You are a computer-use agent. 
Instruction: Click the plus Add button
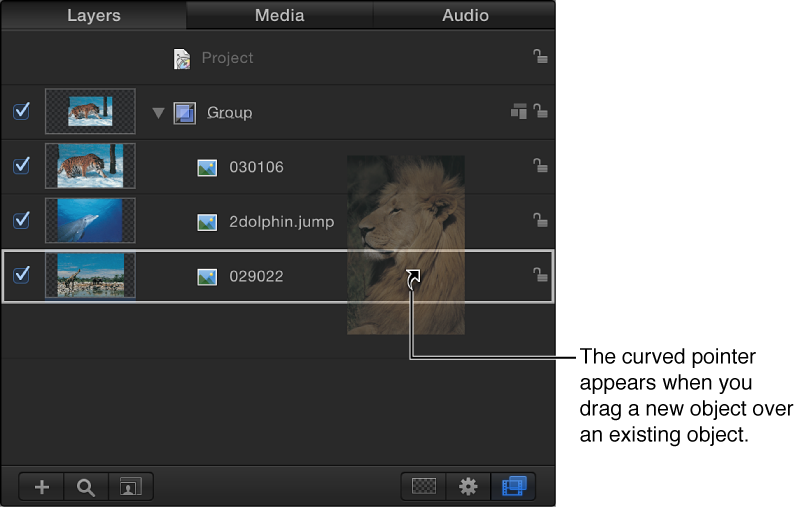(42, 487)
